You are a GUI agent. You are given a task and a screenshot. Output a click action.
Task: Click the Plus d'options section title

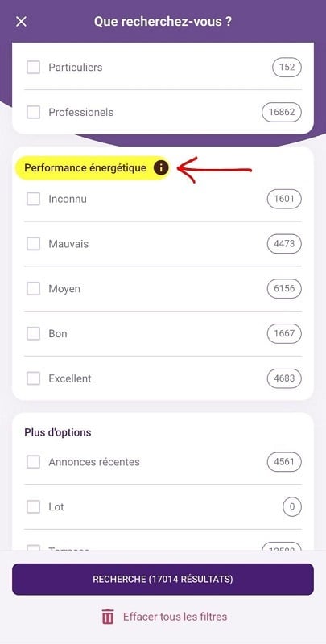58,432
